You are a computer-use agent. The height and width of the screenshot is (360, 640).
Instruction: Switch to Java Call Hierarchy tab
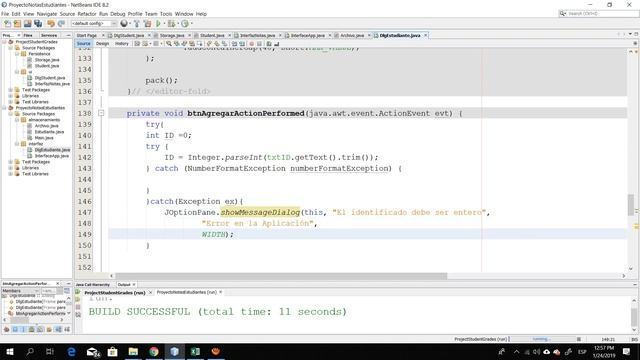(93, 284)
